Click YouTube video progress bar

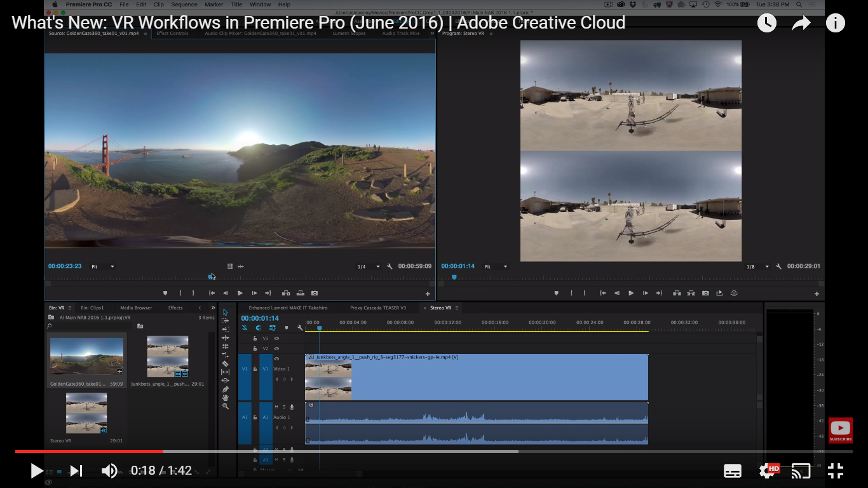click(434, 452)
